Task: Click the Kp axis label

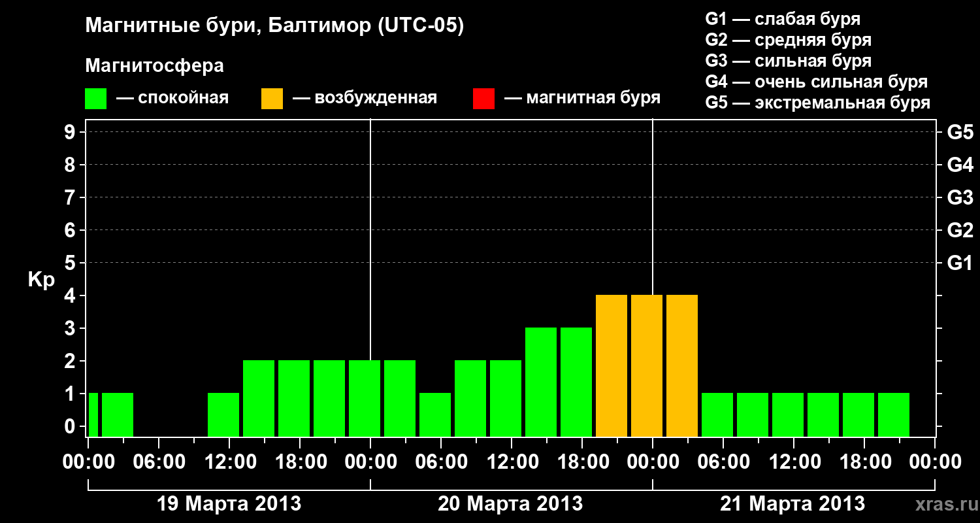Action: [41, 279]
